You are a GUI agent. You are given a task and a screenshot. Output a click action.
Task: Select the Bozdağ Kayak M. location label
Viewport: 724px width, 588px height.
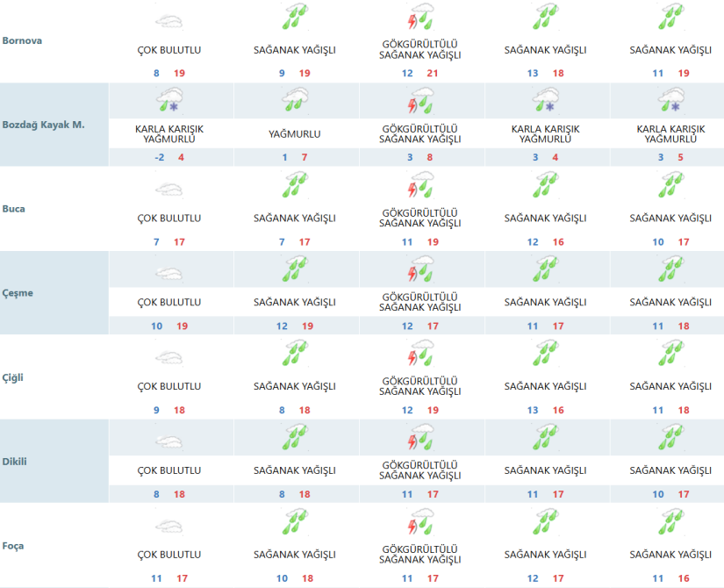43,125
